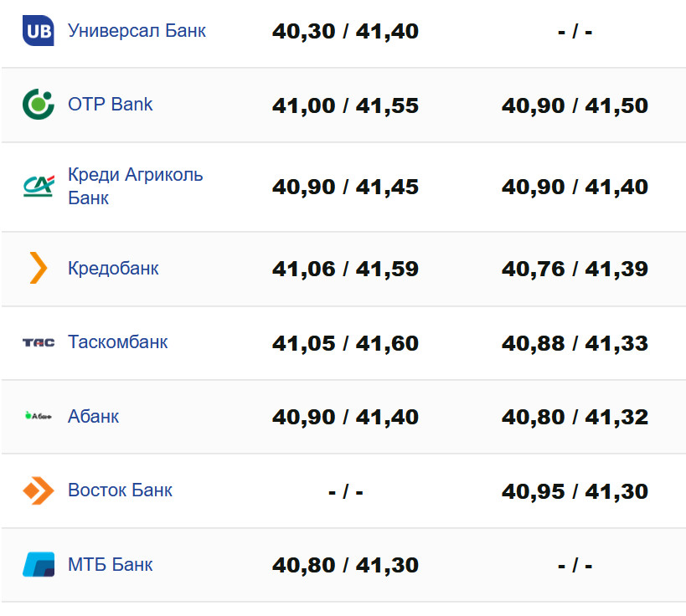686x616 pixels.
Task: Open the Абанк link
Action: (x=94, y=416)
